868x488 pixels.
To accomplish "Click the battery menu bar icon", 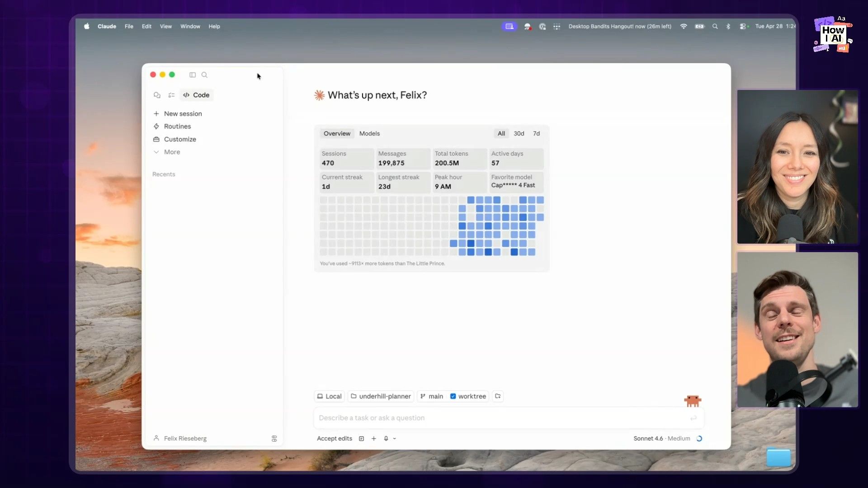I will [699, 26].
